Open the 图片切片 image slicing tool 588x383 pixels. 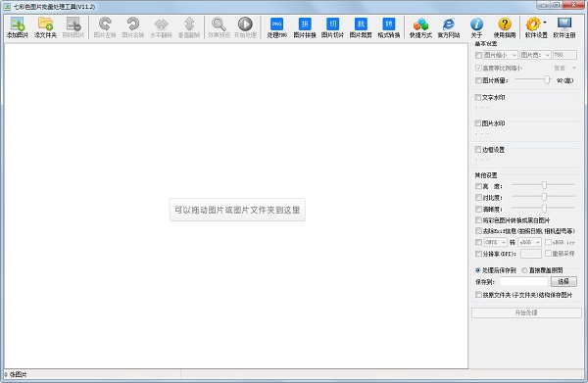click(x=332, y=27)
